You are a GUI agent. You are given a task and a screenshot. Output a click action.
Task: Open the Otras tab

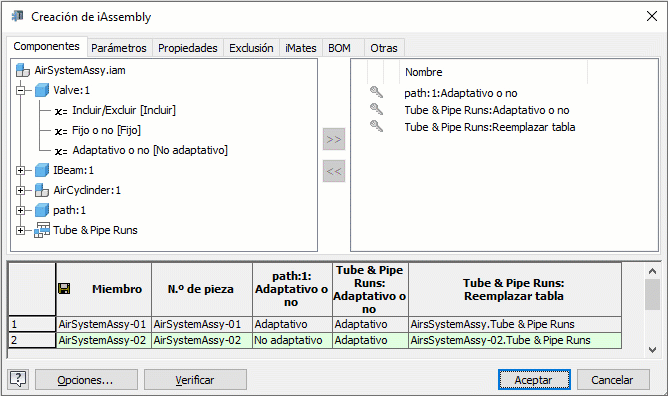click(384, 48)
